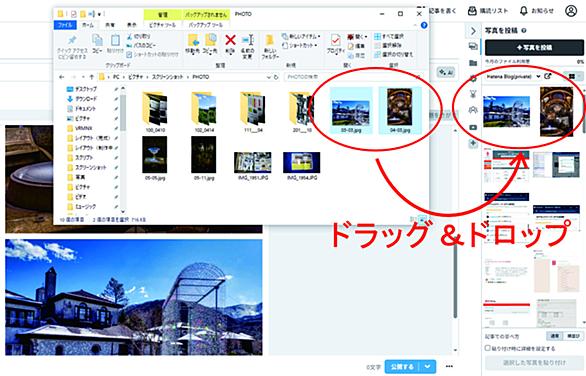Open the Hatena Blog(private) folder dropdown
The width and height of the screenshot is (586, 376).
click(513, 76)
